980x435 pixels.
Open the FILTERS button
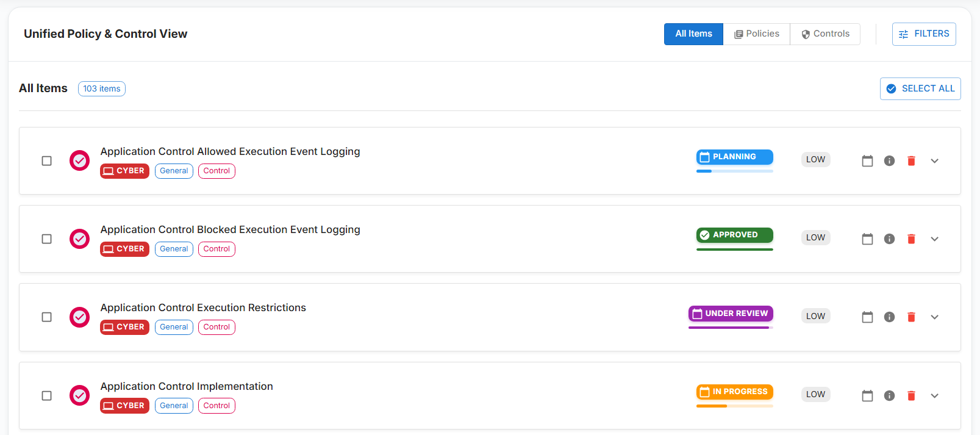pos(924,34)
